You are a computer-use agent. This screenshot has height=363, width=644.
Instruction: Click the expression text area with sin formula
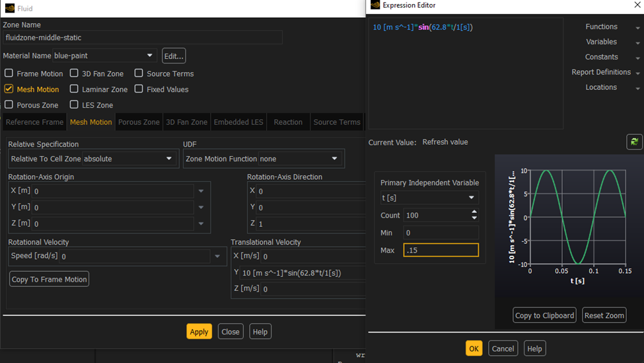pyautogui.click(x=466, y=73)
